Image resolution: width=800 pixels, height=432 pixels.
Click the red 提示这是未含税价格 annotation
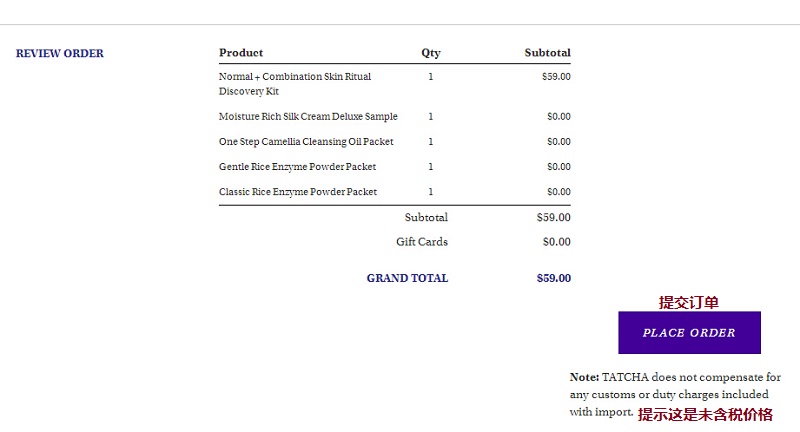(x=705, y=414)
